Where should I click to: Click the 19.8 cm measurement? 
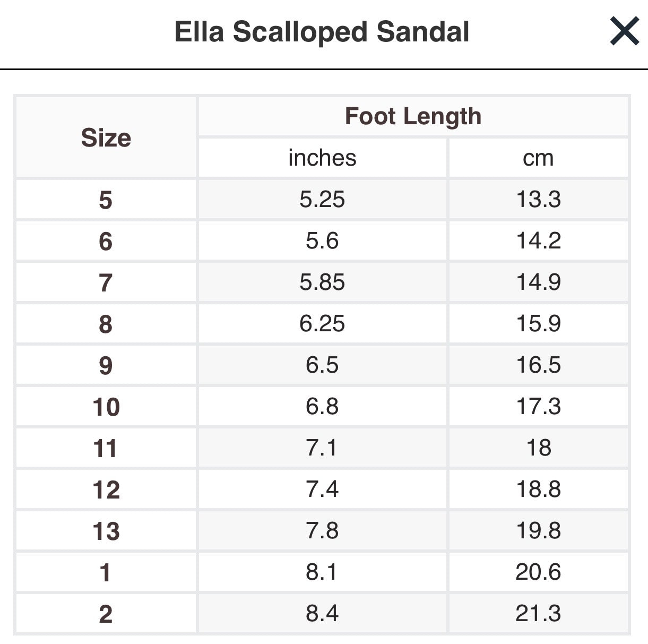[538, 530]
